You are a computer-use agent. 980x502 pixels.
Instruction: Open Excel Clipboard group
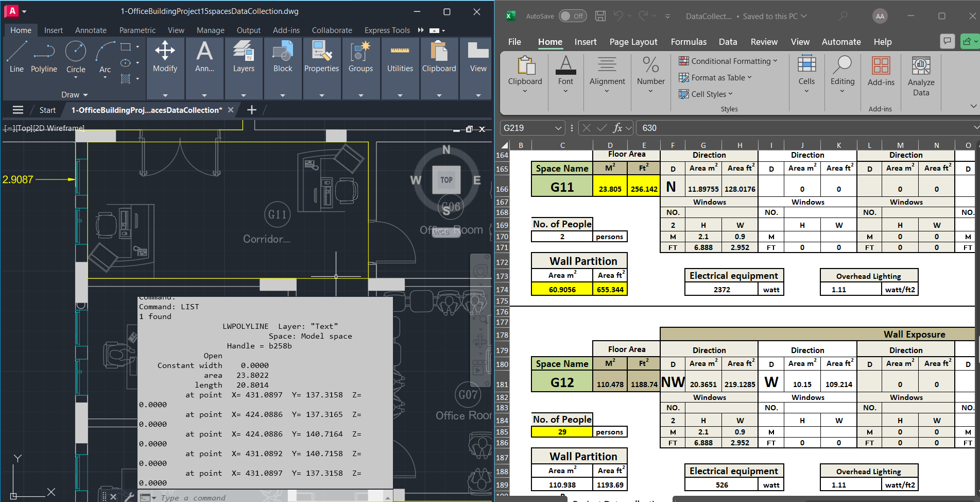(525, 75)
